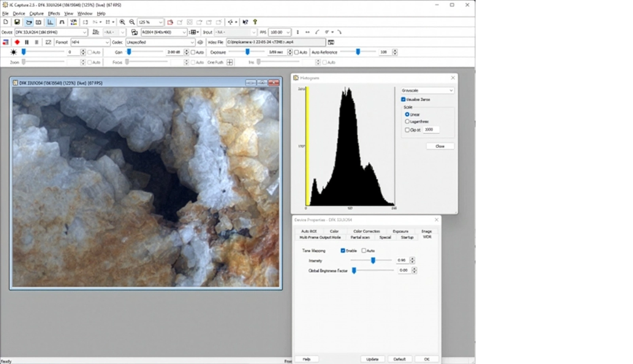Viewport: 633px width, 364px height.
Task: Open the recording Format MP4 dropdown
Action: click(x=90, y=42)
